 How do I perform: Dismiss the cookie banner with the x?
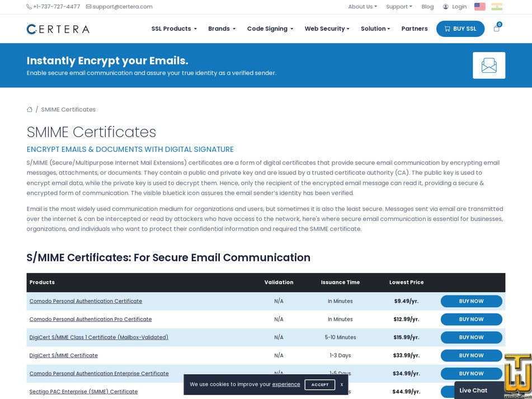pos(342,384)
